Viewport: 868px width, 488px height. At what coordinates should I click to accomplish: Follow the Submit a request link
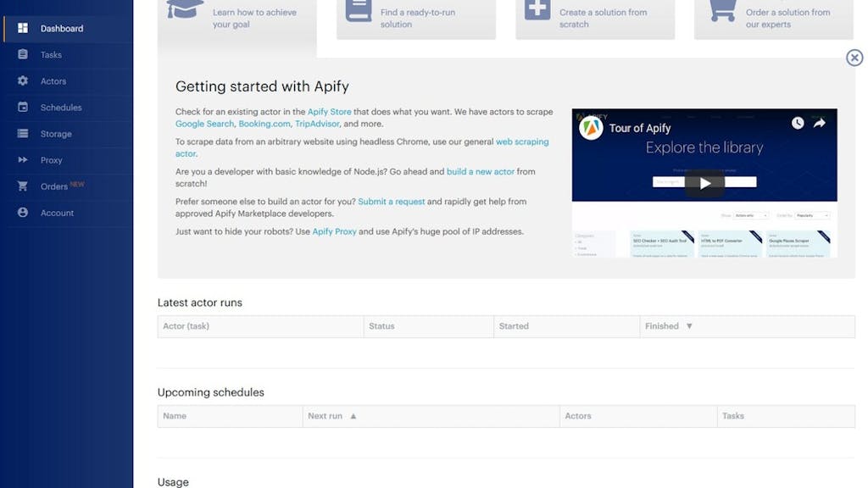[x=392, y=202]
